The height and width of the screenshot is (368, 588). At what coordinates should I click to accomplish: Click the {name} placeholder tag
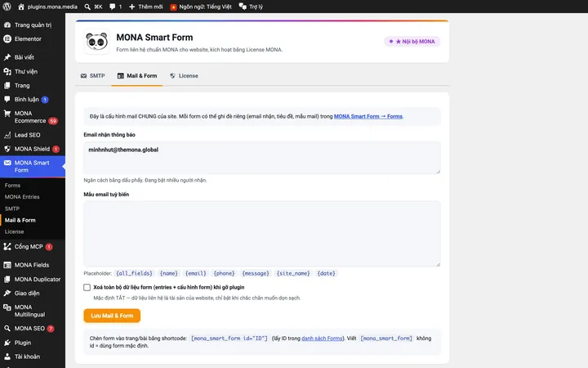(x=169, y=273)
